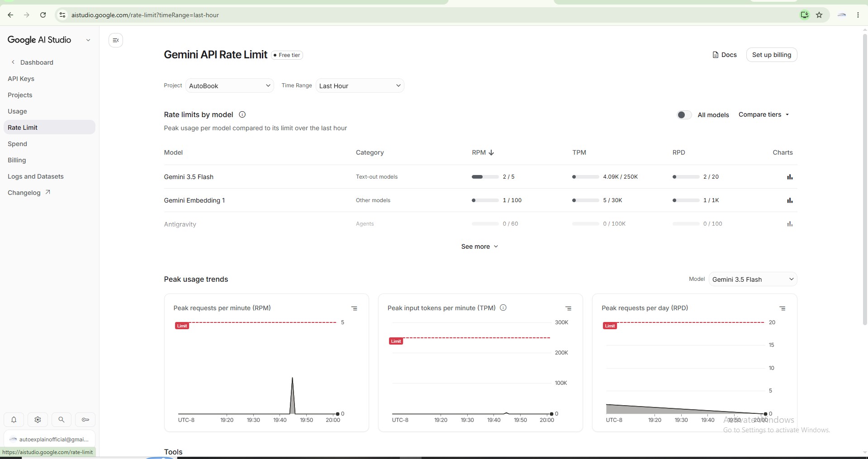The image size is (868, 459).
Task: Expand the See more models list
Action: 479,246
